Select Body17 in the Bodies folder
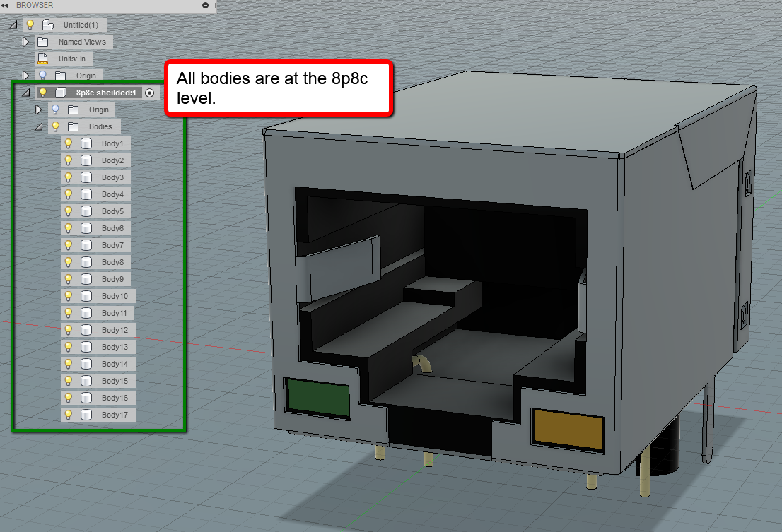782x532 pixels. tap(114, 414)
